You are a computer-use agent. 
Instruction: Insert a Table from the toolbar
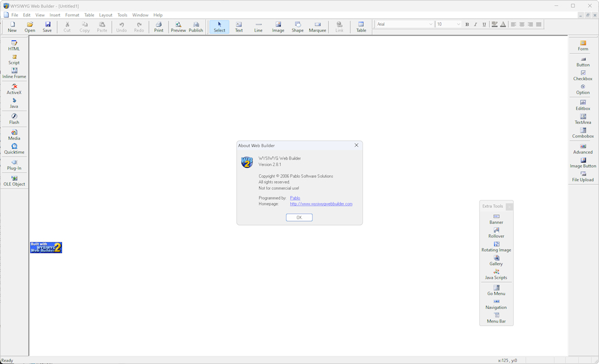point(361,27)
